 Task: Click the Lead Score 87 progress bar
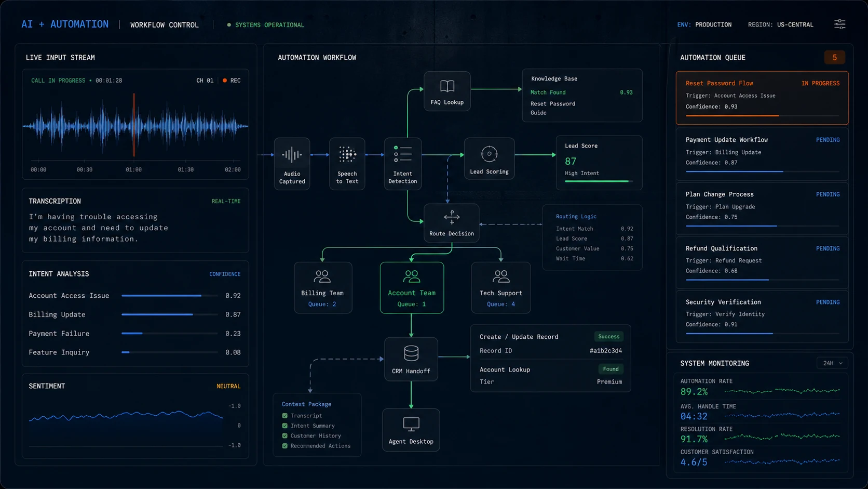pyautogui.click(x=599, y=181)
